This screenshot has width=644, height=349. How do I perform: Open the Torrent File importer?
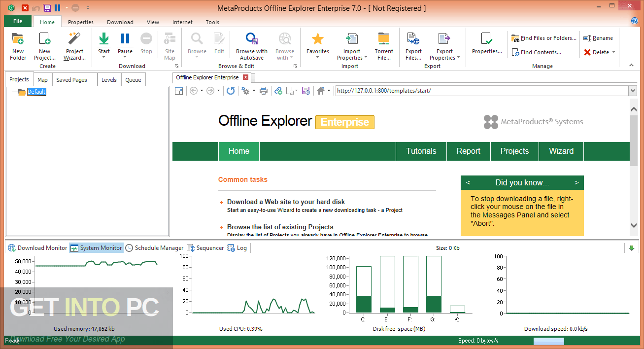tap(384, 46)
